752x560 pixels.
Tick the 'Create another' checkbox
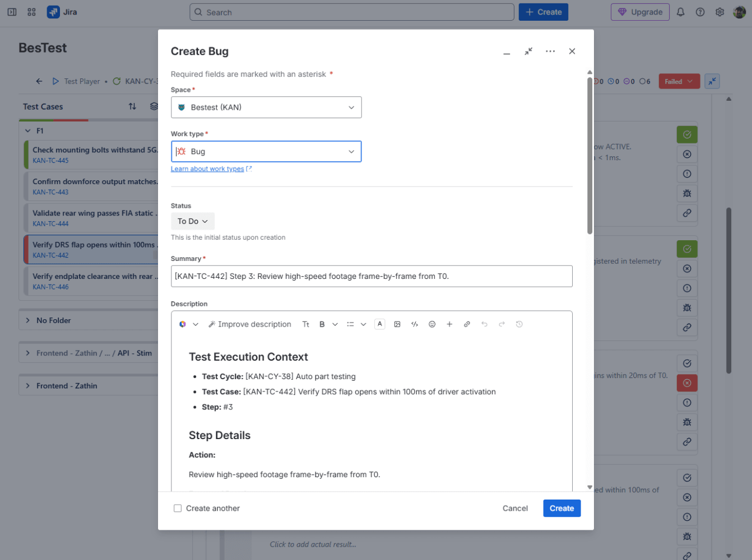click(x=178, y=508)
